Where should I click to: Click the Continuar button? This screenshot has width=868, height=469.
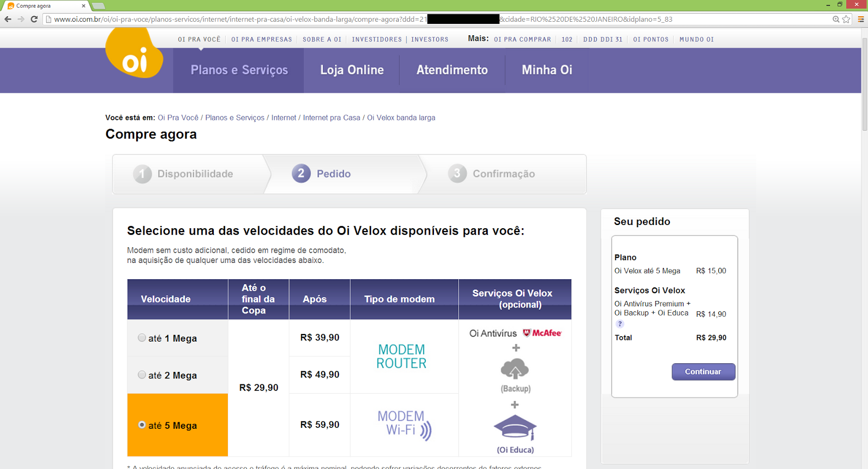pyautogui.click(x=703, y=371)
